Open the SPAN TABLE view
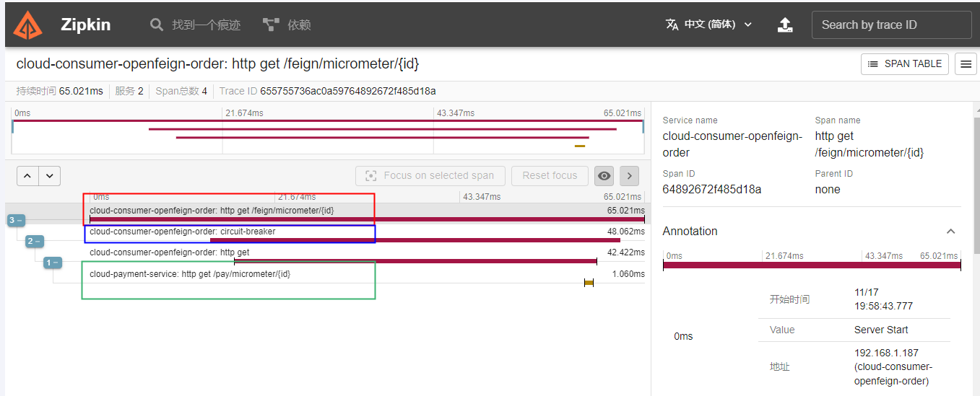The width and height of the screenshot is (980, 396). [x=904, y=63]
